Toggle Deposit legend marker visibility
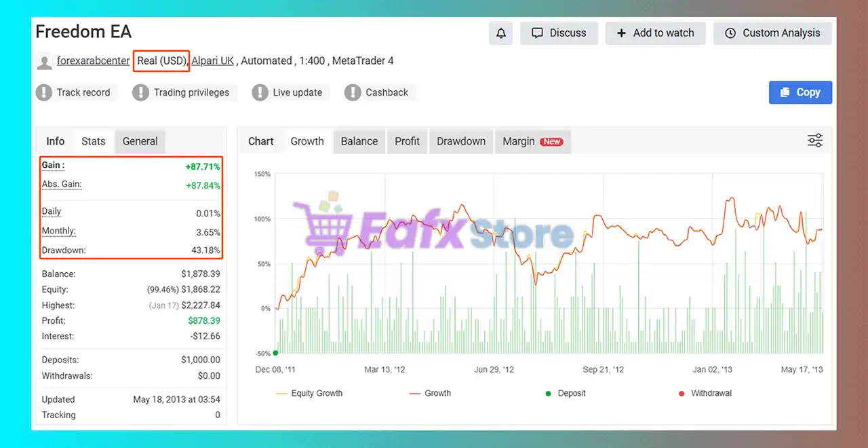 click(566, 393)
